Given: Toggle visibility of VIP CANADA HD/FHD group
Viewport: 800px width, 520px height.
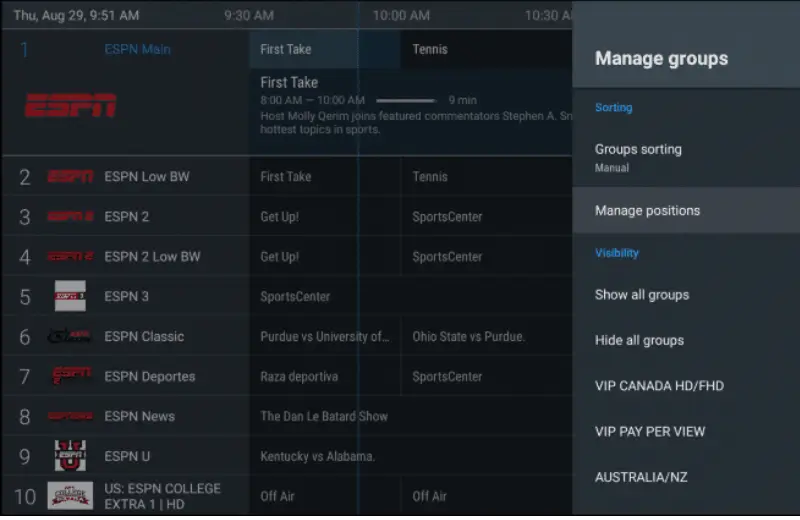Looking at the screenshot, I should click(x=659, y=386).
